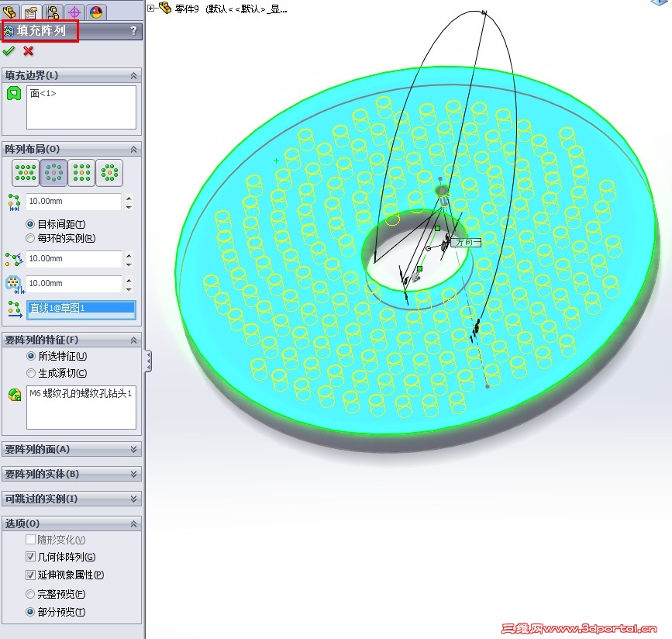The image size is (672, 639).
Task: Click the features to pattern icon
Action: pos(15,394)
